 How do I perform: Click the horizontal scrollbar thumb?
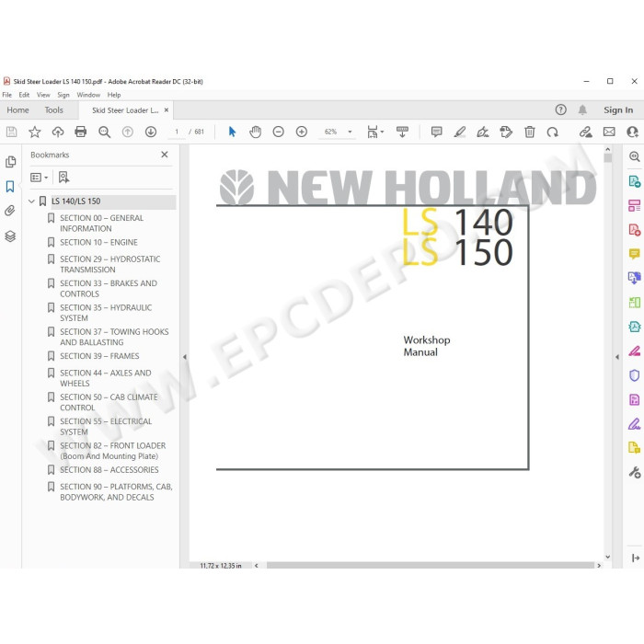click(x=430, y=566)
